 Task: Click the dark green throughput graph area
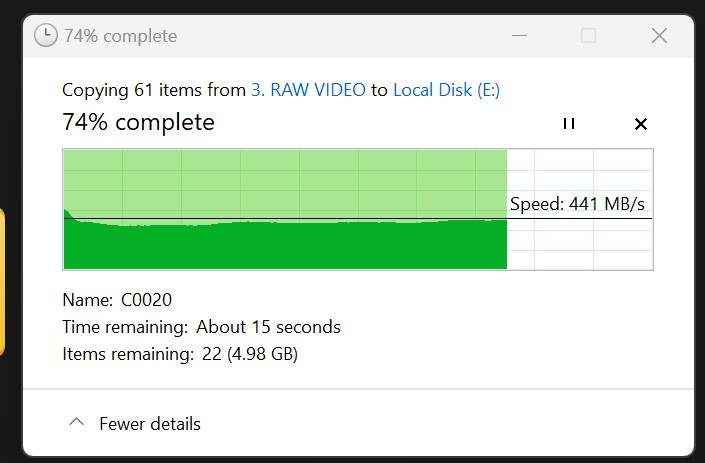pos(285,245)
